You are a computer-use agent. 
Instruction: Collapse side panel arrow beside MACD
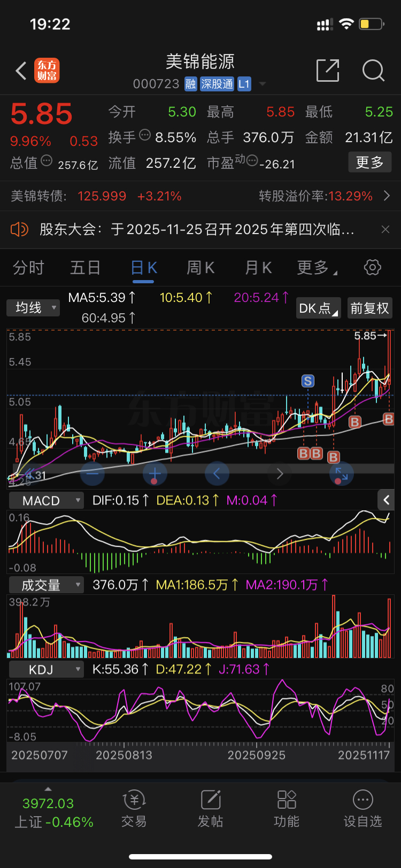pos(386,500)
